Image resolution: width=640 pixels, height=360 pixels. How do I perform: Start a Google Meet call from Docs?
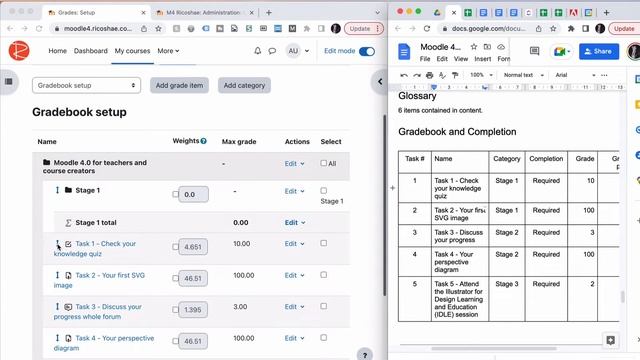[562, 51]
